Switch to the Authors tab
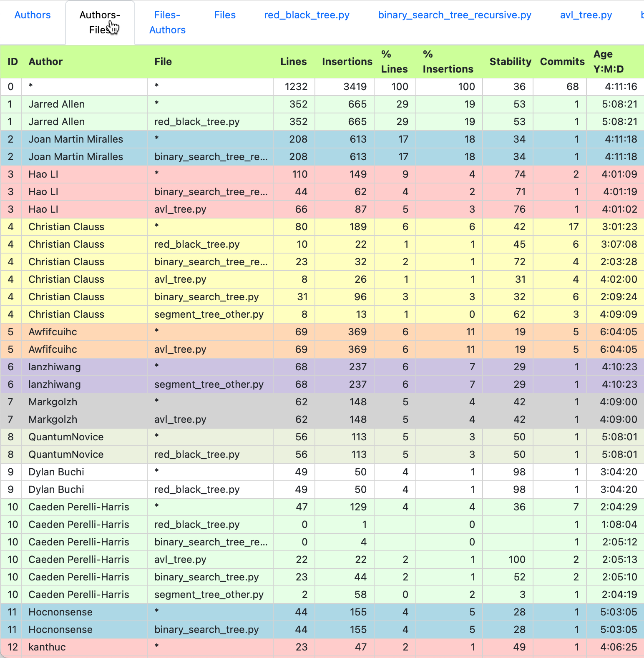 click(x=33, y=15)
